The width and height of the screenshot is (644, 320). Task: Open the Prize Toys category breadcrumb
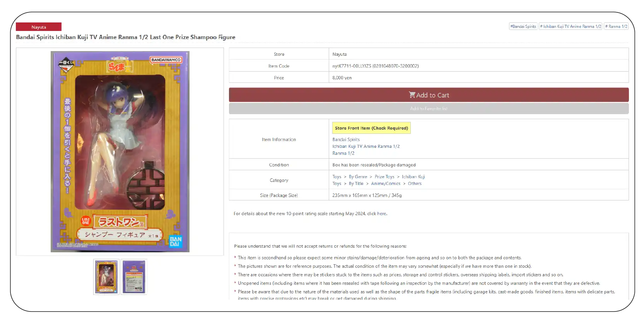point(384,177)
